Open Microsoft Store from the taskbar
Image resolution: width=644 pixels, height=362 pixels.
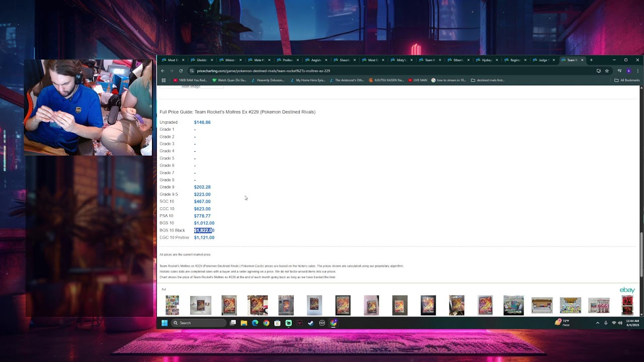pyautogui.click(x=277, y=323)
